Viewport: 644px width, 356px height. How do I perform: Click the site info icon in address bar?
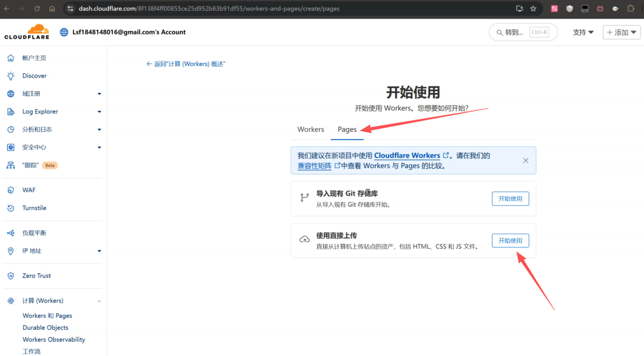pyautogui.click(x=70, y=8)
